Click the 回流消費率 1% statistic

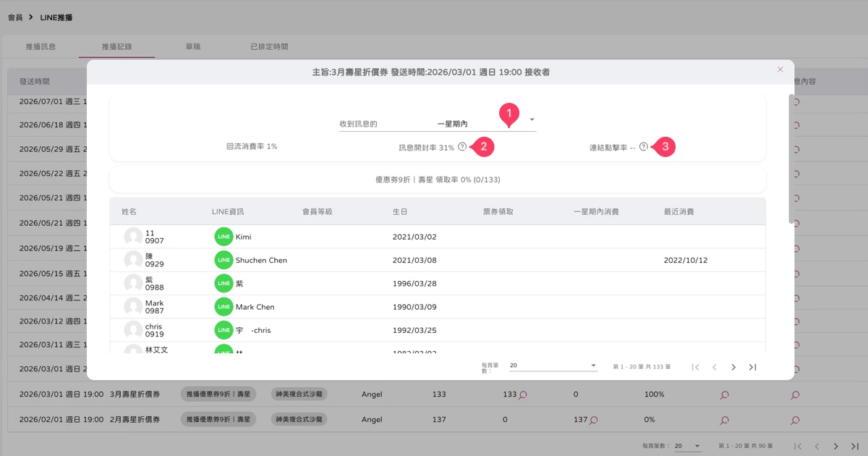[252, 146]
